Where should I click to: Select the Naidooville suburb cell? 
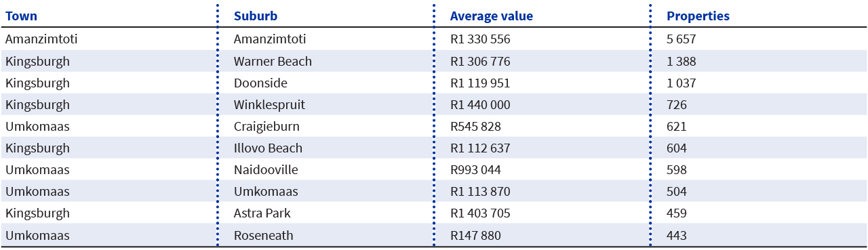tap(266, 169)
